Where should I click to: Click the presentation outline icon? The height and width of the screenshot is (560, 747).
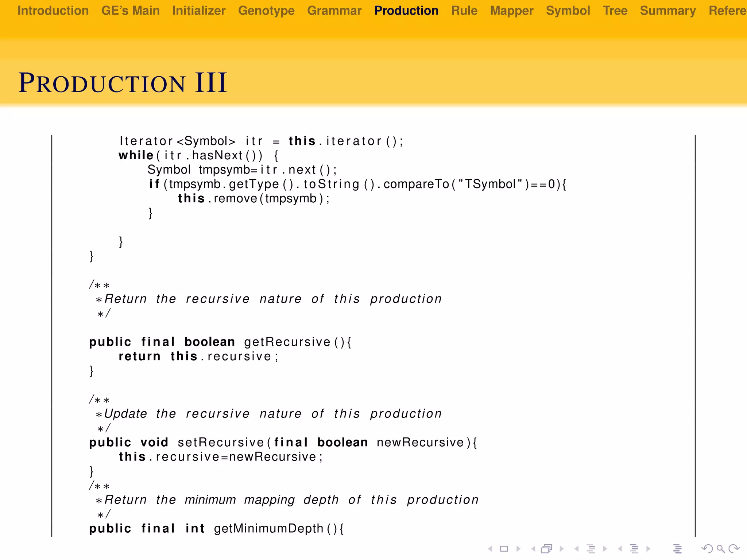[677, 549]
